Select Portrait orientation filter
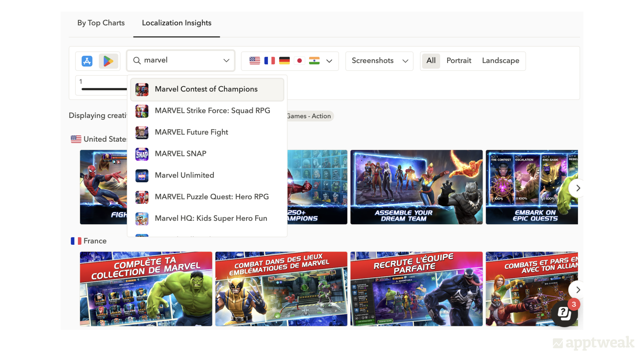The image size is (644, 358). (459, 61)
